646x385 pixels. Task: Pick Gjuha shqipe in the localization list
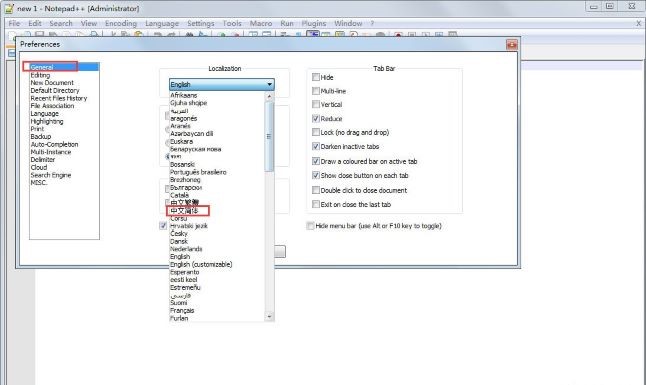coord(189,103)
